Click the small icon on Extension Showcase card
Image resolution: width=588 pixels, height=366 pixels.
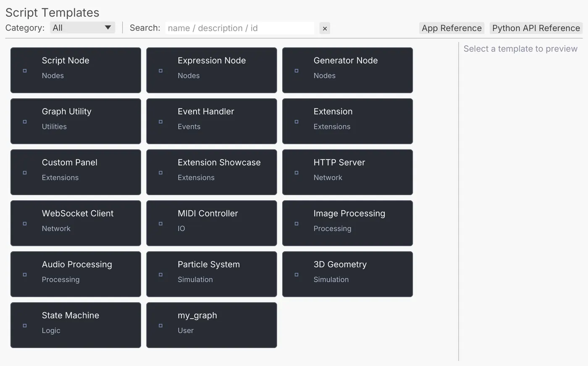tap(160, 173)
